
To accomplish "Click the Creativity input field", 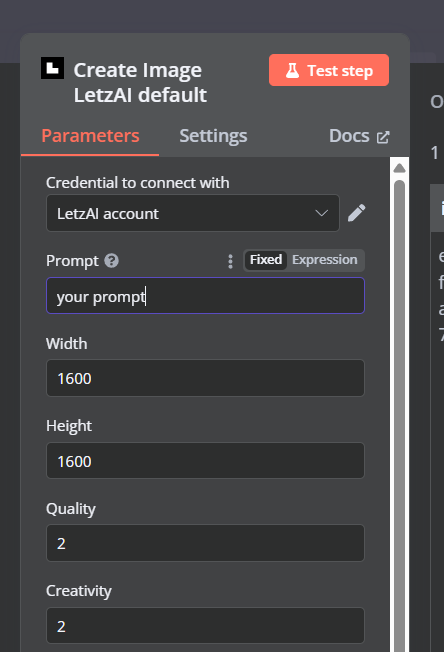I will point(205,626).
